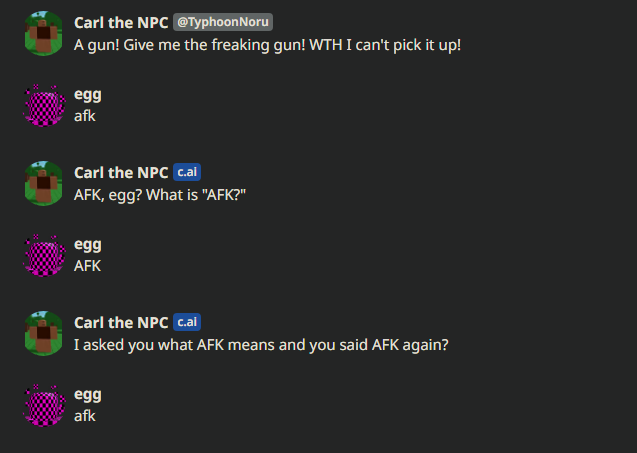Click c.ai badge above "I asked you" message
Screen dimensions: 637x453
pos(187,322)
